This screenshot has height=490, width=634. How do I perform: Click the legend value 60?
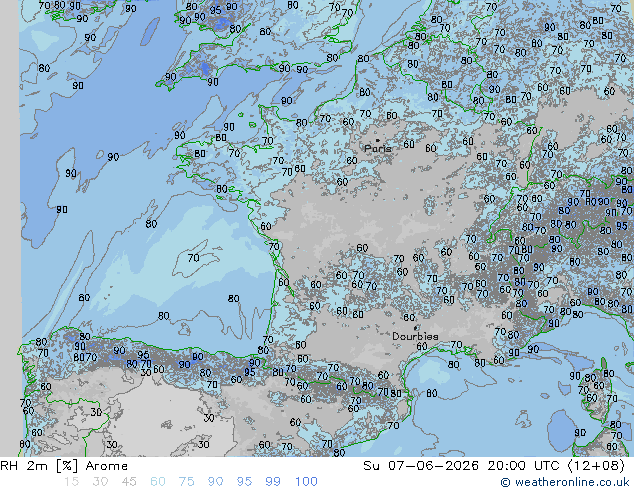pos(158,482)
